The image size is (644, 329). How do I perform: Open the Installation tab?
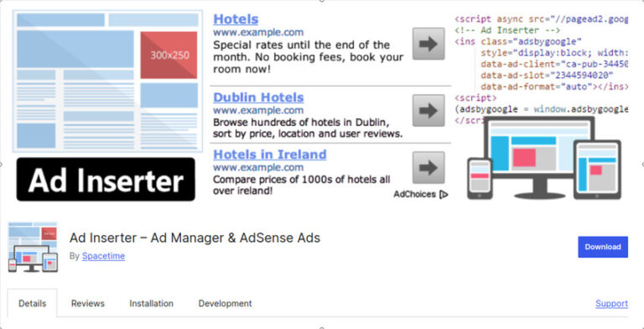click(151, 304)
